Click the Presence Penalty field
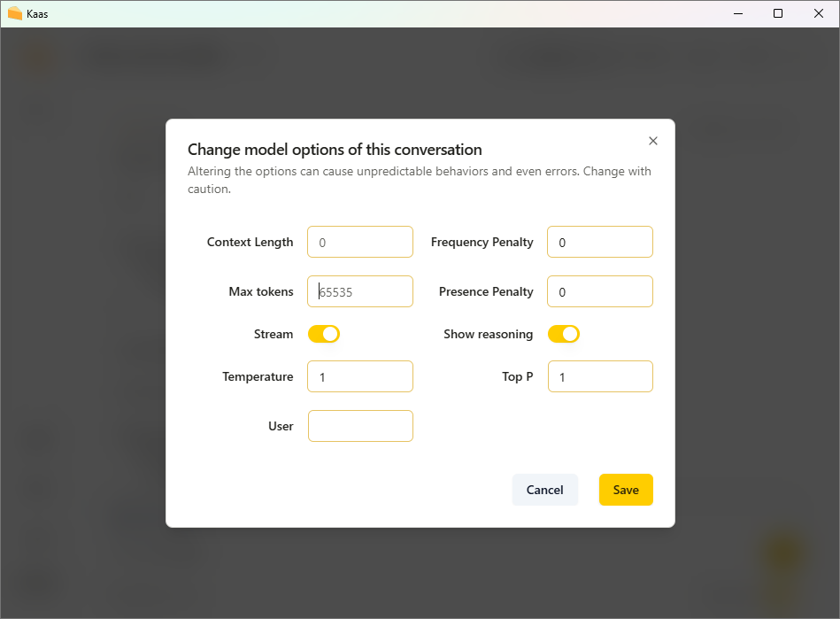840x619 pixels. (x=600, y=291)
